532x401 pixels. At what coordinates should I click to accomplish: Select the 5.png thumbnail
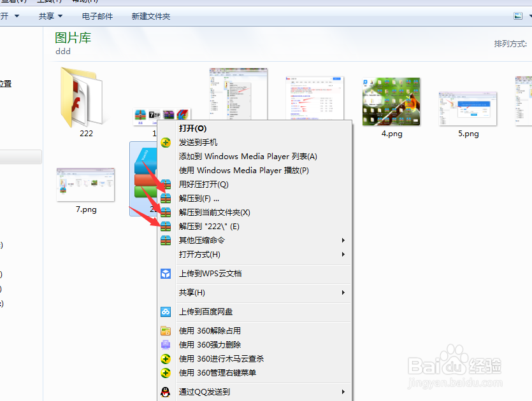(x=468, y=108)
